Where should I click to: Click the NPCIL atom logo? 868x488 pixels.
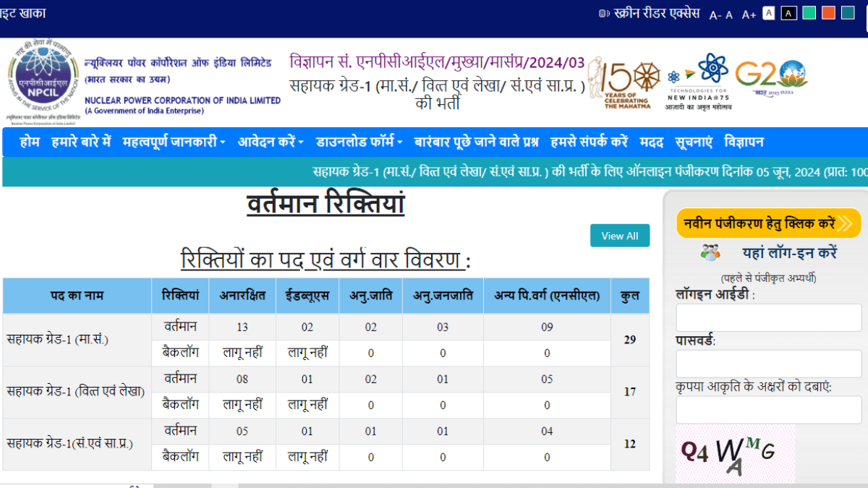(x=43, y=80)
